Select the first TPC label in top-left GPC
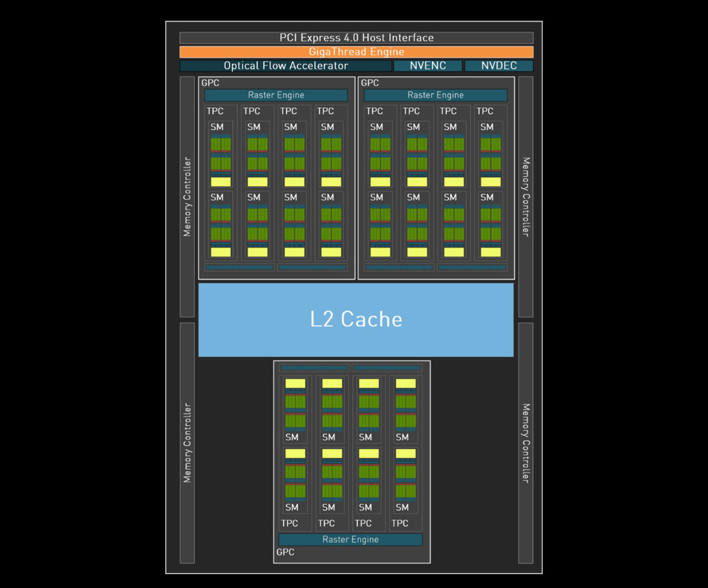This screenshot has width=708, height=588. 215,111
